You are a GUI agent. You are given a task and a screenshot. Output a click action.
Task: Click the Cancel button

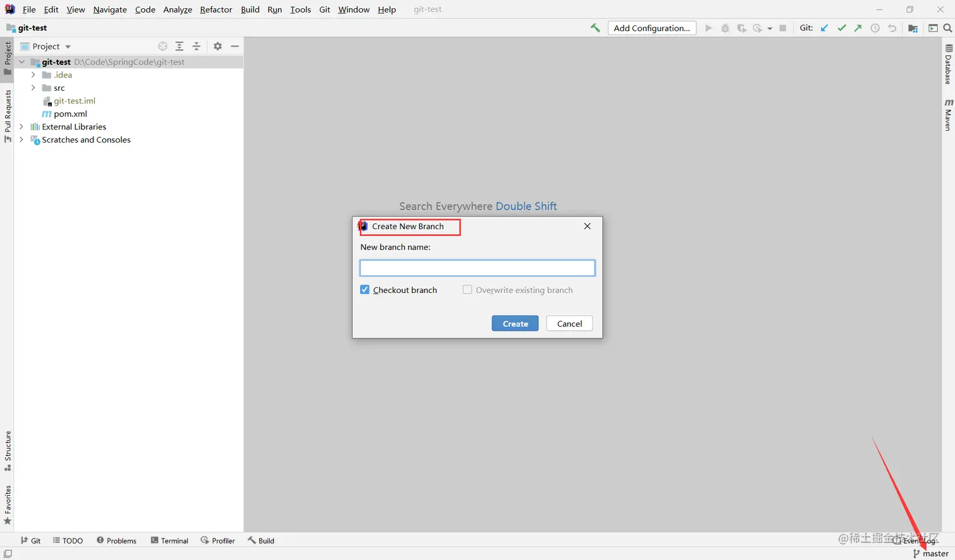(x=570, y=323)
